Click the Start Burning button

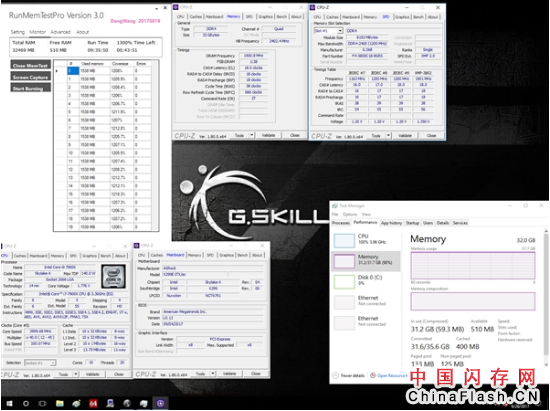[31, 88]
